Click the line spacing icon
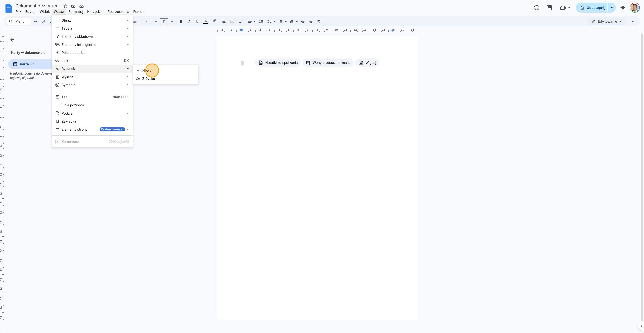This screenshot has width=644, height=333. pyautogui.click(x=261, y=22)
